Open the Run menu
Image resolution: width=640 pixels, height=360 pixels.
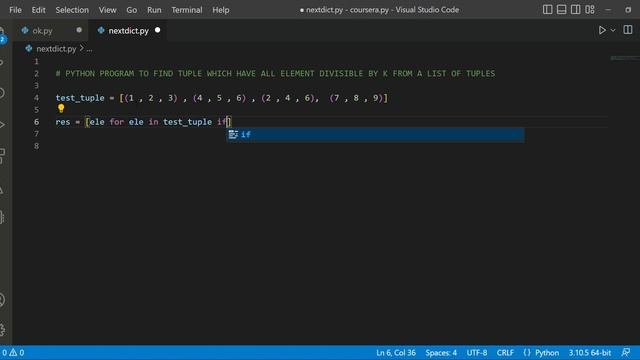click(x=154, y=10)
